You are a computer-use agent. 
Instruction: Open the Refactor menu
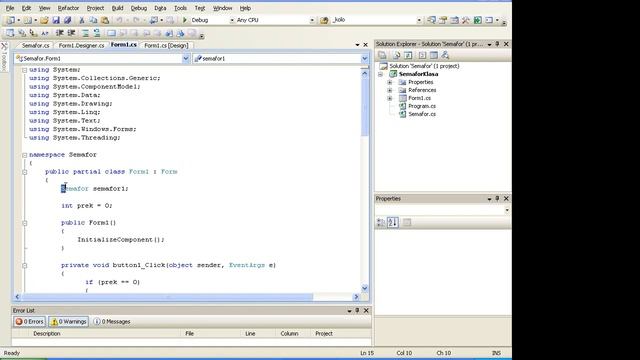coord(68,8)
